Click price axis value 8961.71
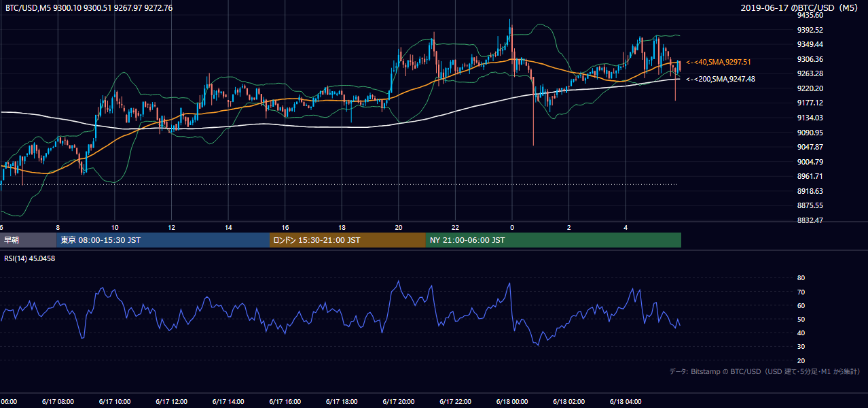Screen dimensions: 868x408 (810, 176)
